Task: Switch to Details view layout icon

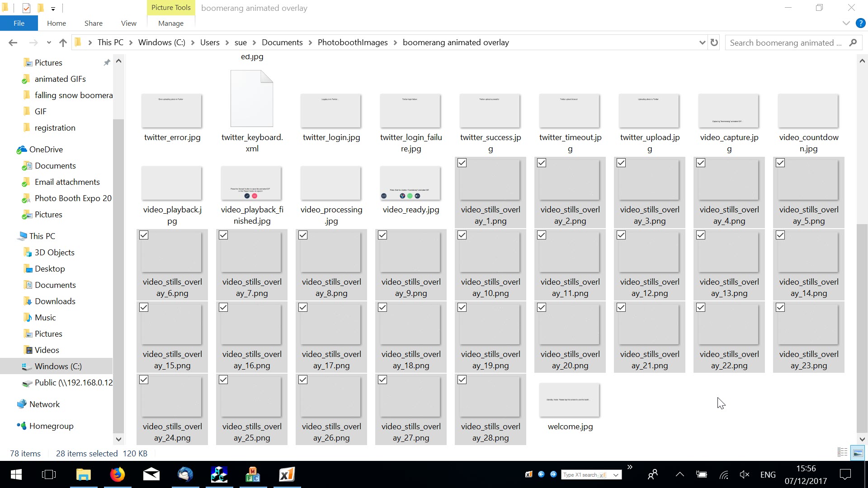Action: tap(842, 452)
